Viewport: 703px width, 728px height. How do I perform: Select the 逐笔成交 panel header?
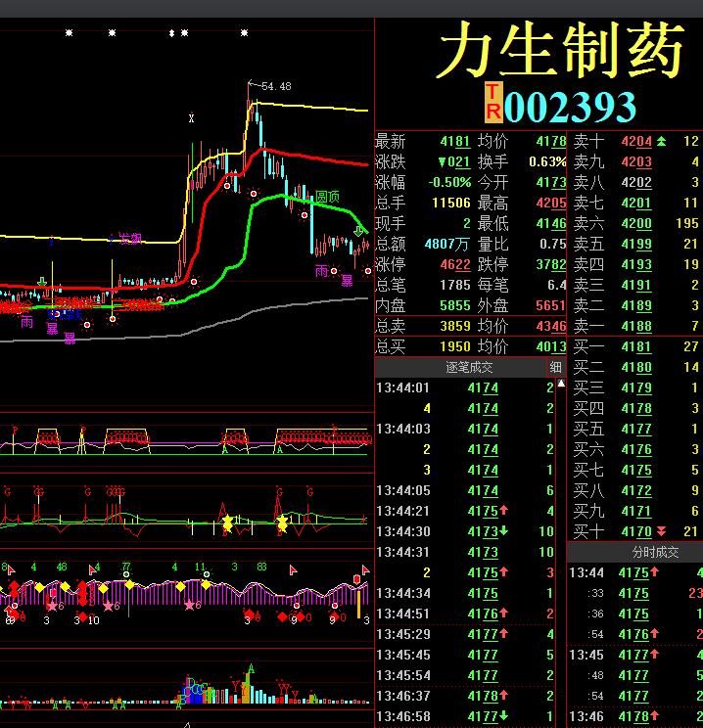[x=469, y=368]
